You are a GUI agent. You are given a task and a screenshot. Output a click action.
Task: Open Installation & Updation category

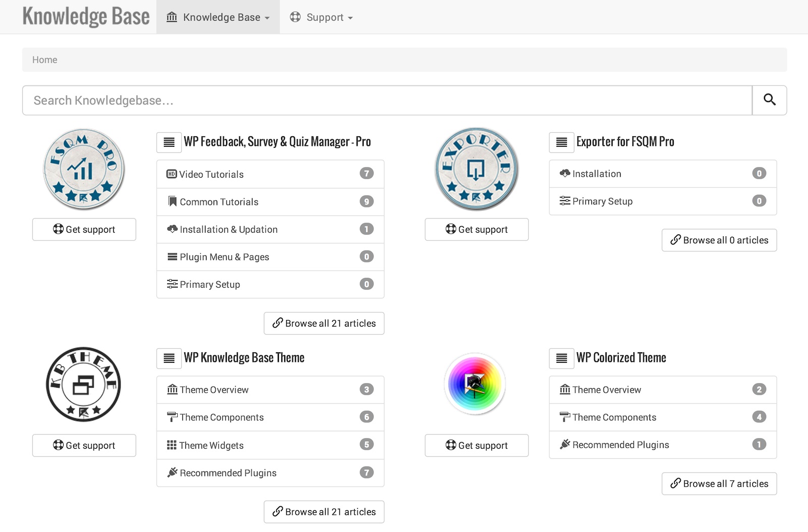(x=228, y=229)
